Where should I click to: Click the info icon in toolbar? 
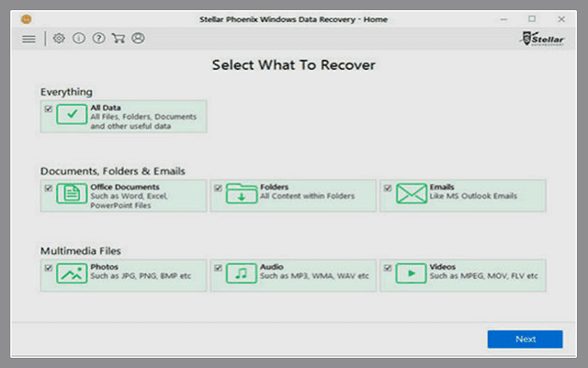(x=78, y=39)
